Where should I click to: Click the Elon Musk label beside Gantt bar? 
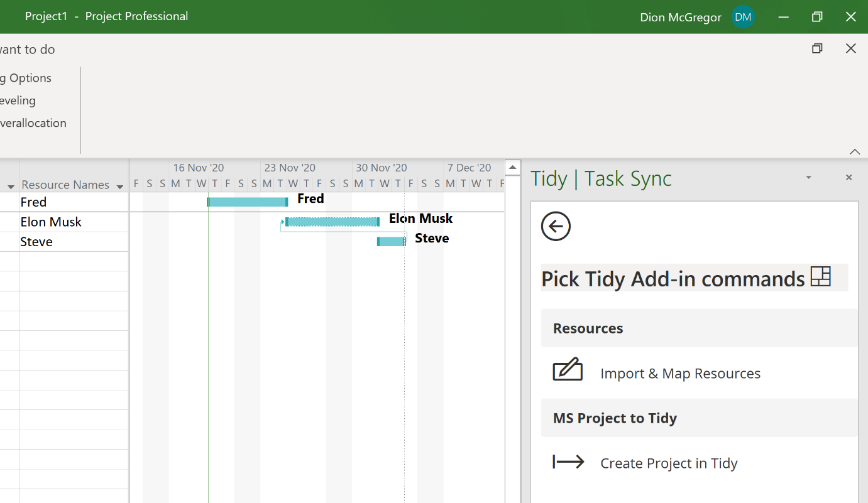pyautogui.click(x=420, y=219)
